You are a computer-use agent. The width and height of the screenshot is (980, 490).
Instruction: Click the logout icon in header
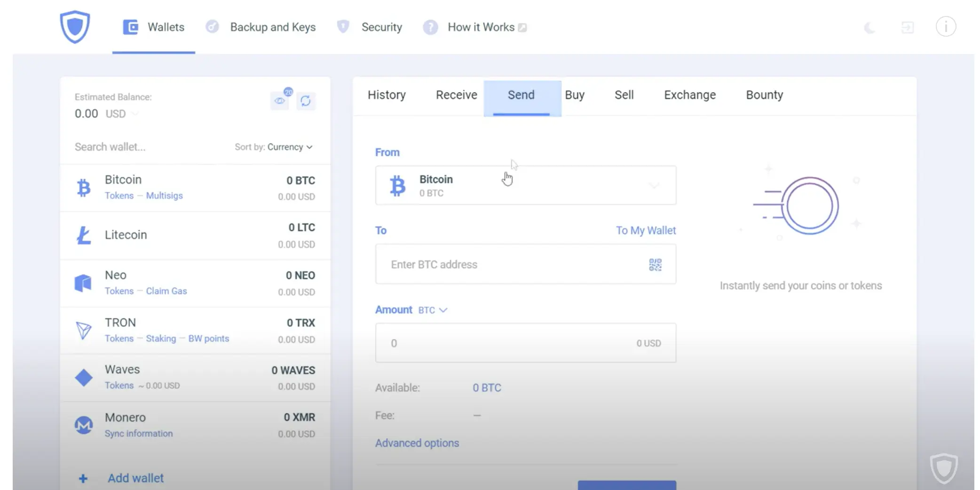click(x=907, y=28)
